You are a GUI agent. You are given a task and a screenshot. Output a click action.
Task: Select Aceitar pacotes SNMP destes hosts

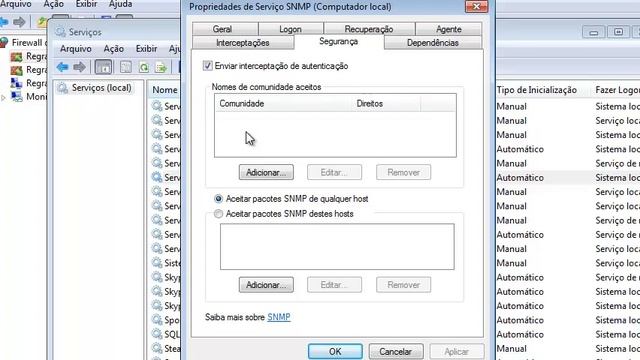[x=218, y=213]
